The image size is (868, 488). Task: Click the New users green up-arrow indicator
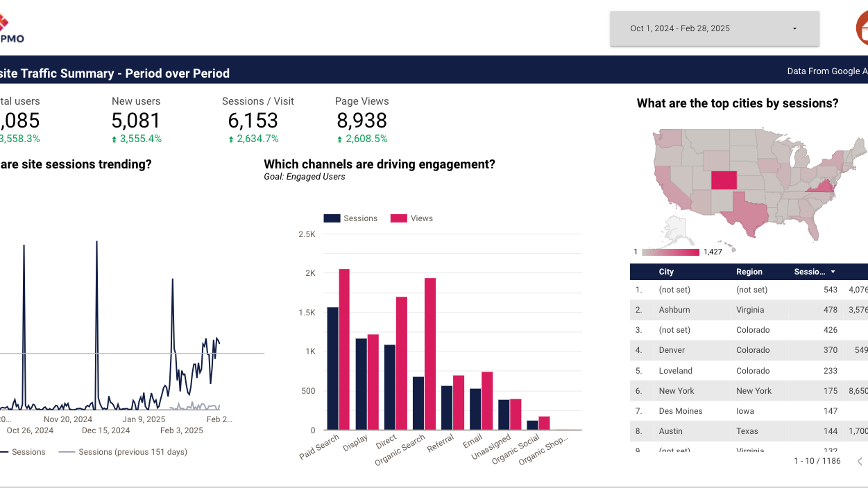pos(114,139)
